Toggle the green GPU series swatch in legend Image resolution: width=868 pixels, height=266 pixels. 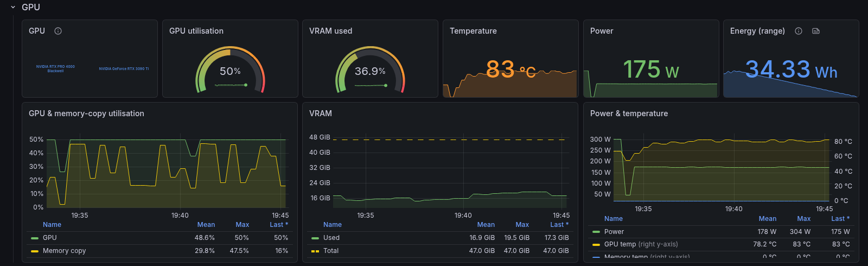click(x=35, y=238)
